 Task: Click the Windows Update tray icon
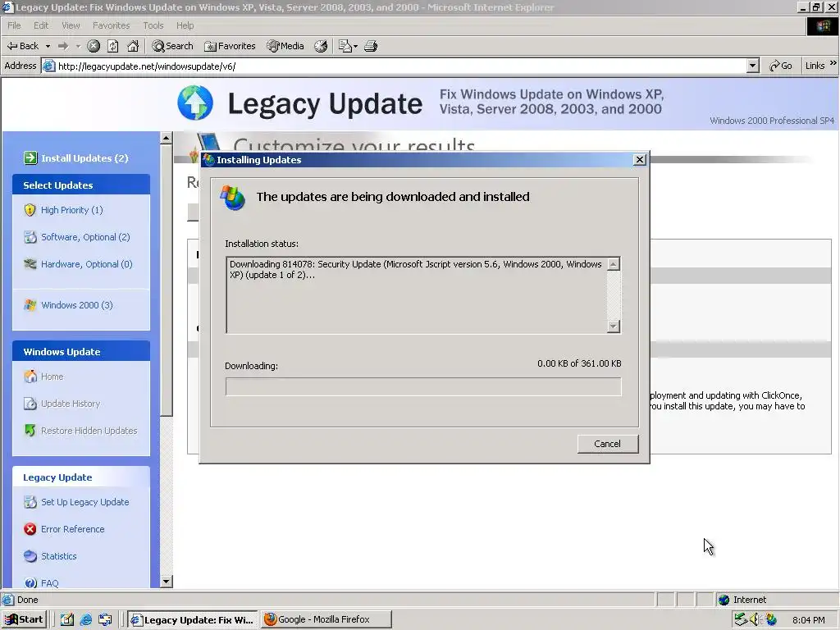tap(771, 619)
